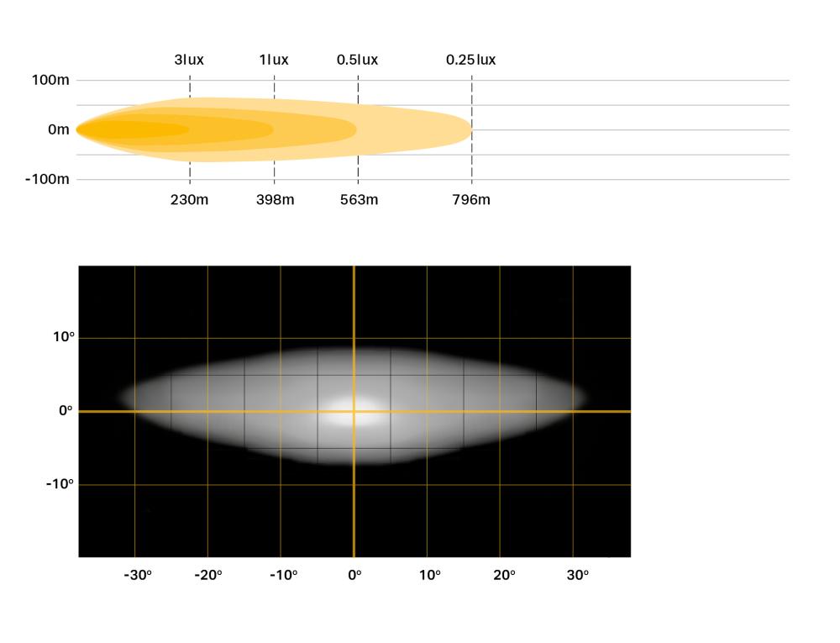Select the 1lux label
The width and height of the screenshot is (840, 643).
274,60
